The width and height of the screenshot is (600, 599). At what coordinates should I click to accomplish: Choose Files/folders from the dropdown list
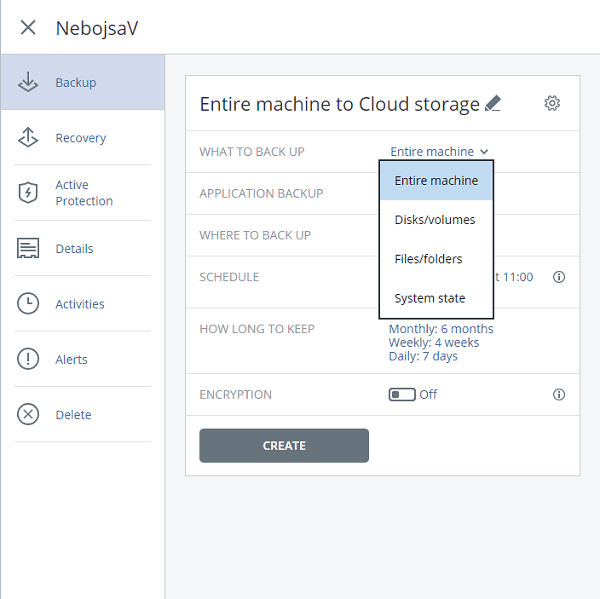(436, 259)
